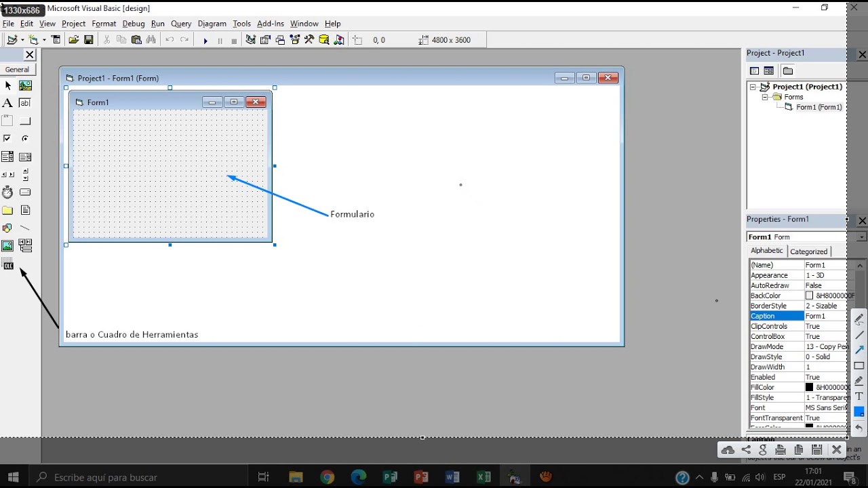Click the BackColor color swatch
The height and width of the screenshot is (488, 868).
click(809, 296)
